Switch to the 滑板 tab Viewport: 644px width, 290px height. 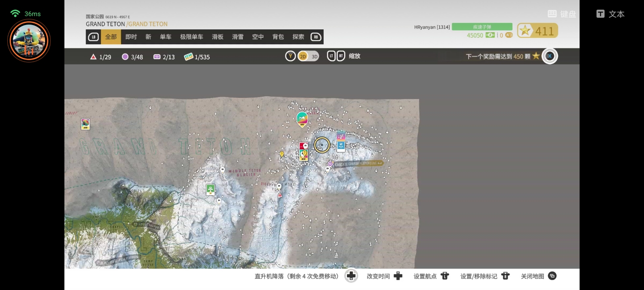click(218, 37)
